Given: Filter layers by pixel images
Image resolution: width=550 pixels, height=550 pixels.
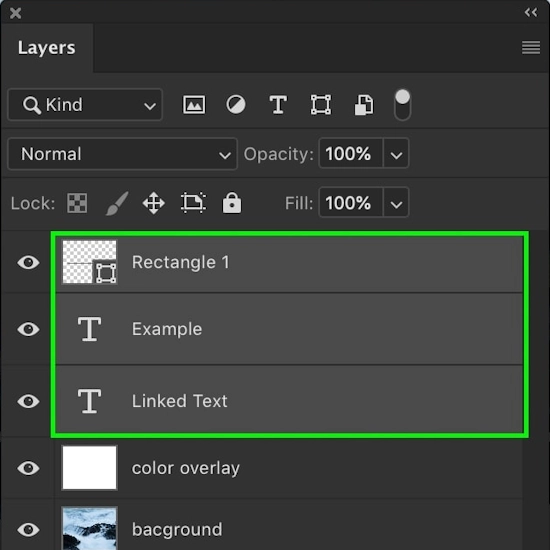Looking at the screenshot, I should point(194,105).
